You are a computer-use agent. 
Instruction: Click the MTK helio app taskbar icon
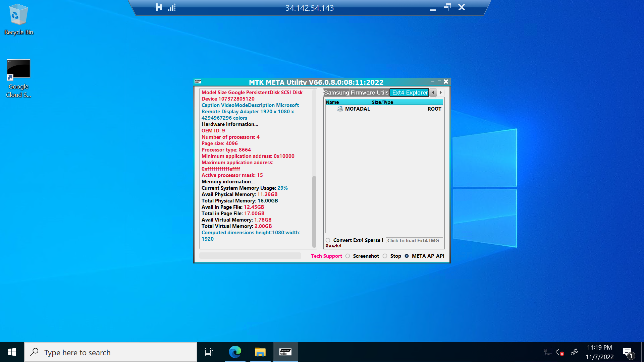(285, 352)
